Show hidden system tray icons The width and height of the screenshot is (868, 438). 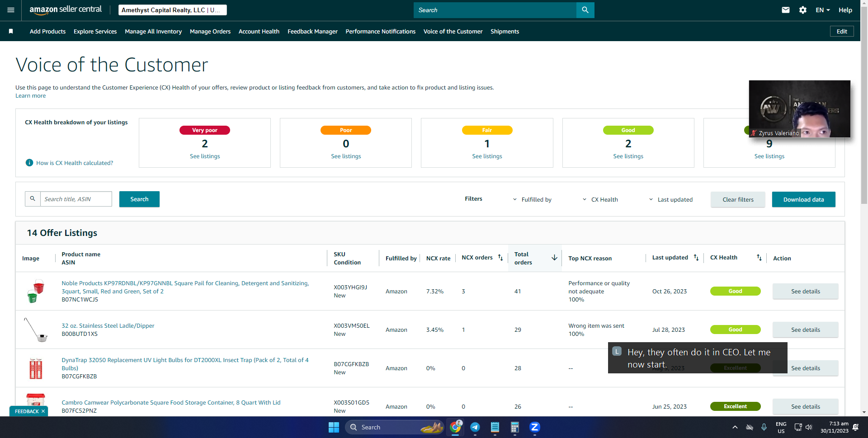pyautogui.click(x=735, y=427)
